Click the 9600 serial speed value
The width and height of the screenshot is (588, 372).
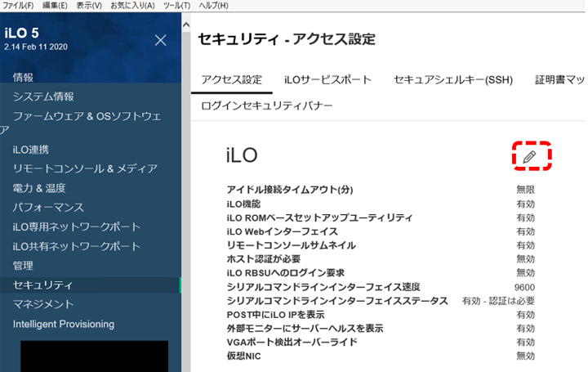(x=524, y=288)
